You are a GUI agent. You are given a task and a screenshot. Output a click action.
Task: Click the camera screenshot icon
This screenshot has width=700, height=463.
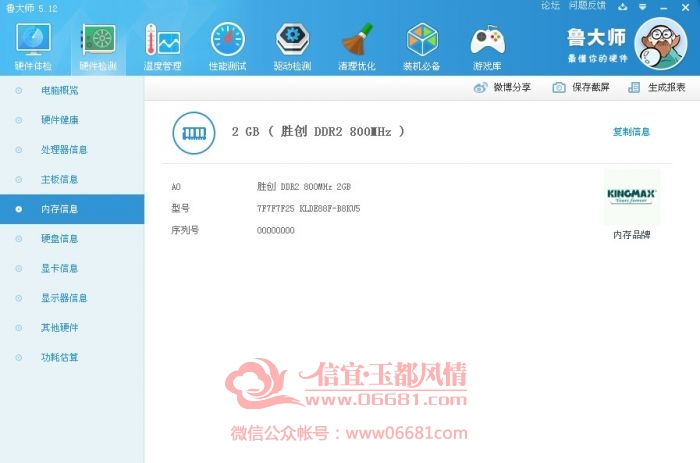[559, 88]
